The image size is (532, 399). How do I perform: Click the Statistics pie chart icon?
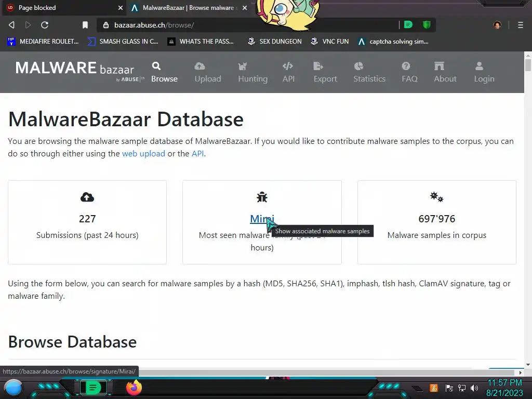click(x=358, y=66)
